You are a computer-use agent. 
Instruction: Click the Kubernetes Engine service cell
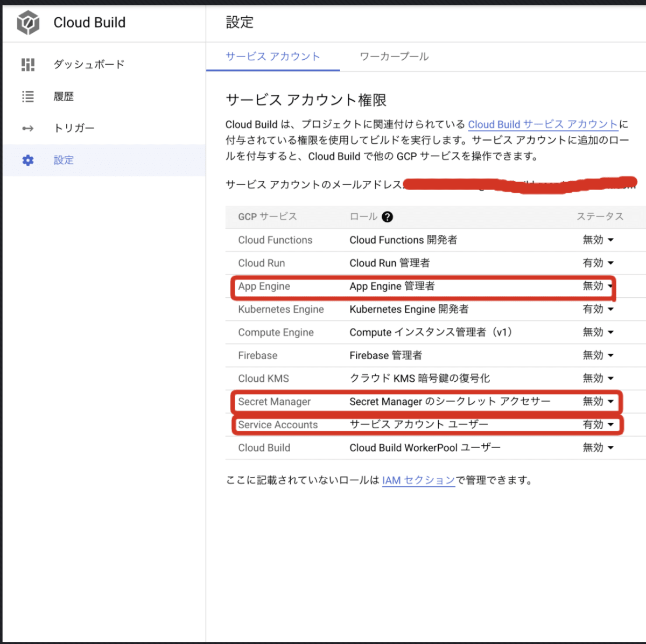point(281,310)
